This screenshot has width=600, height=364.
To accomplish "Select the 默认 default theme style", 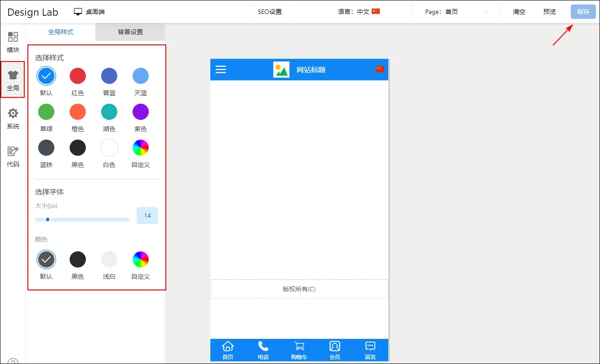I will click(46, 76).
